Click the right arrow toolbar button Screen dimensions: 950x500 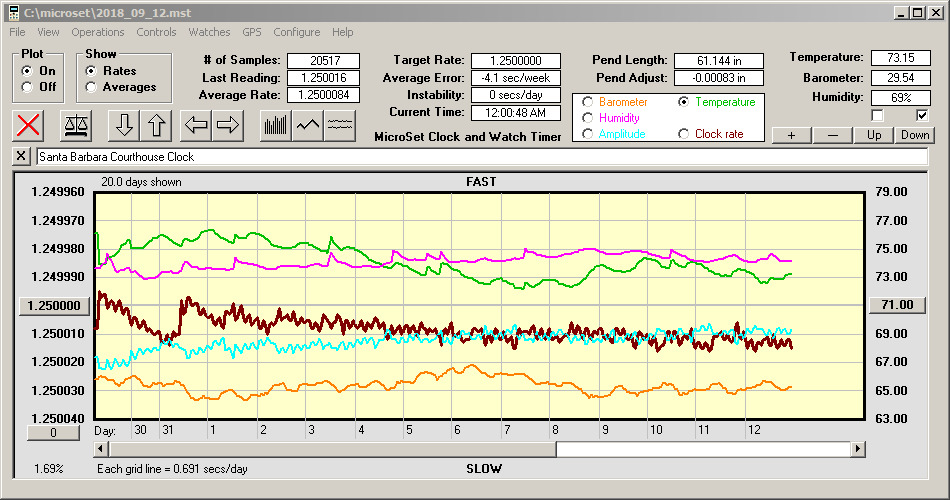click(228, 125)
